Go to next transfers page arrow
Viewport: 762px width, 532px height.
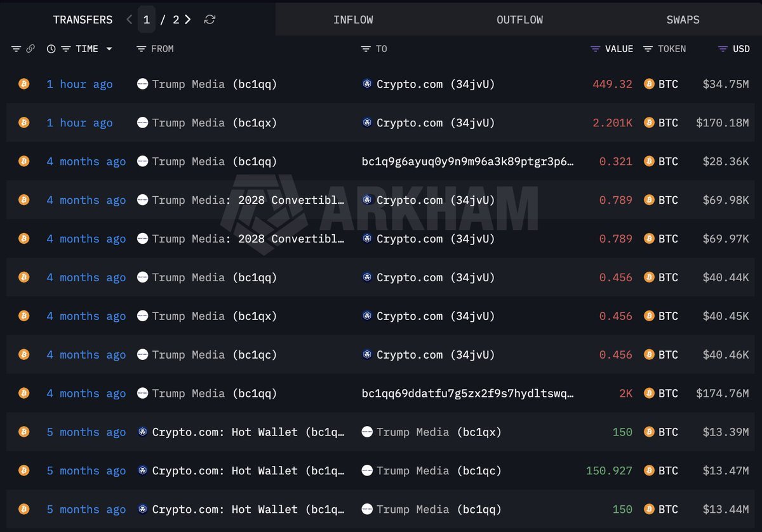coord(188,20)
